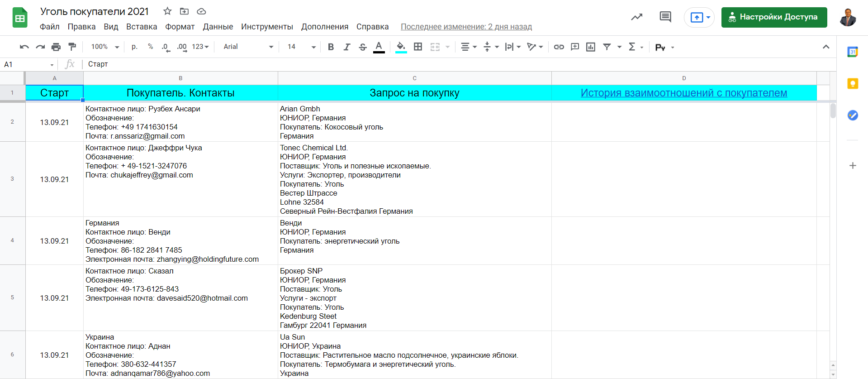This screenshot has width=868, height=379.
Task: Open the comment history icon
Action: point(665,17)
